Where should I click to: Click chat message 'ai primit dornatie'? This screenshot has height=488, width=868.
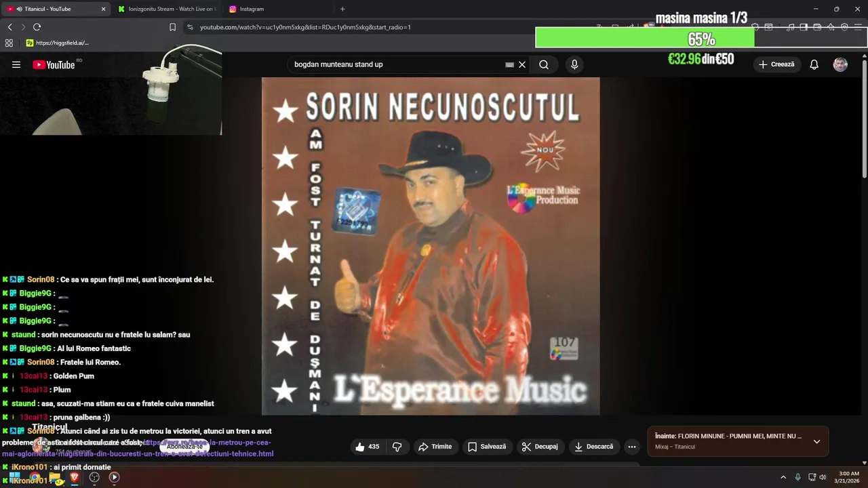[82, 467]
